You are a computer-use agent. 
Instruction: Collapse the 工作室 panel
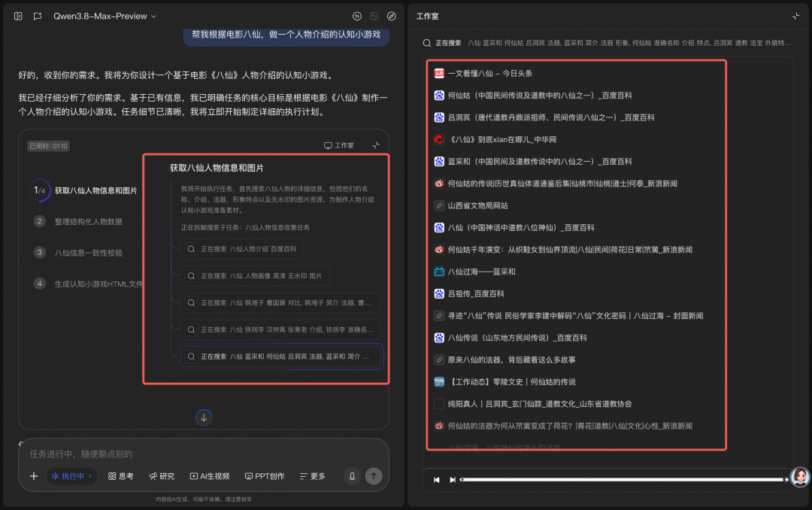795,16
